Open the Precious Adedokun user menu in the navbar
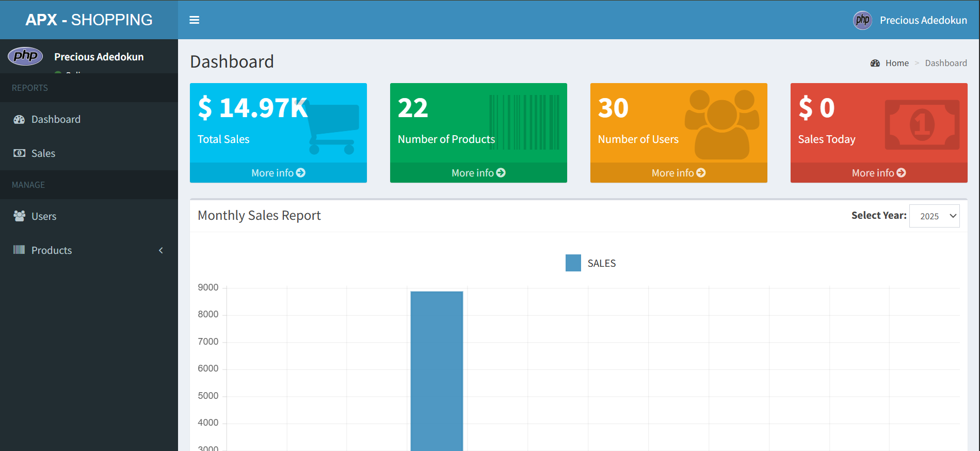The height and width of the screenshot is (451, 980). tap(923, 20)
